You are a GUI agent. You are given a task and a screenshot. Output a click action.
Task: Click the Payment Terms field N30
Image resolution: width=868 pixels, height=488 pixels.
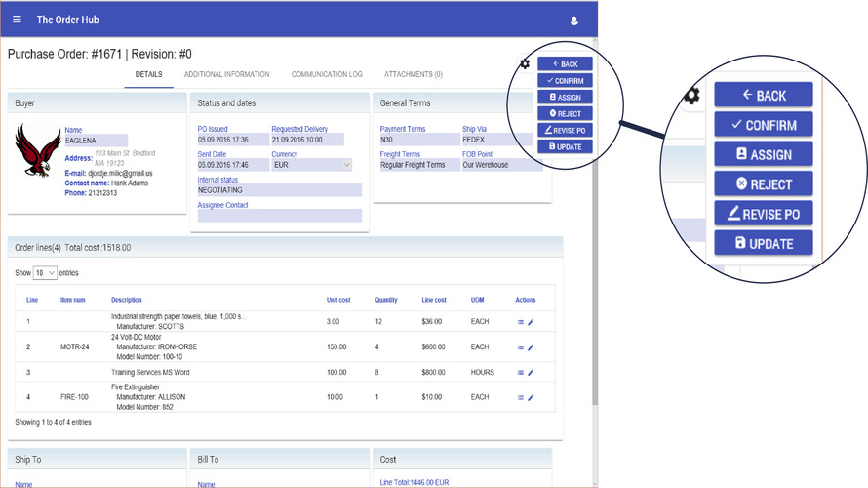point(419,140)
